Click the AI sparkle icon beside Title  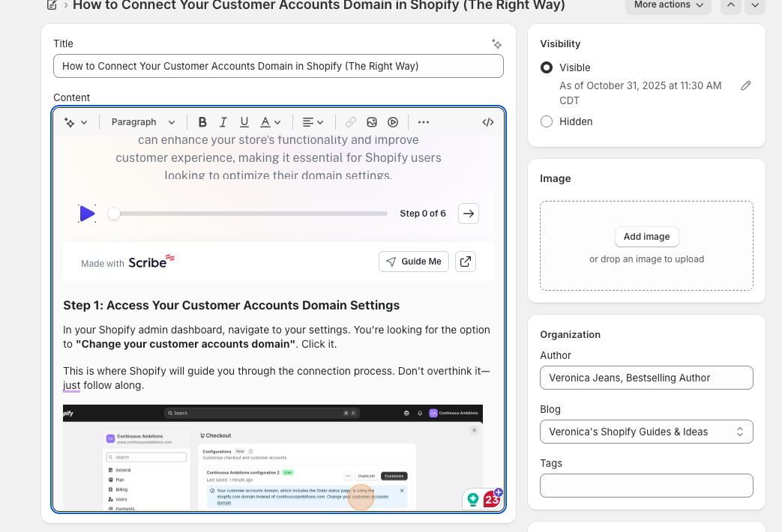[x=496, y=44]
